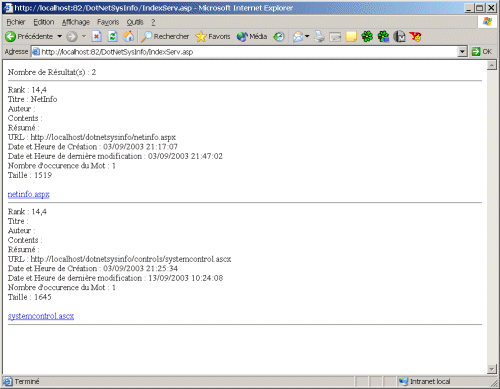The height and width of the screenshot is (389, 500).
Task: Minimize the Internet Explorer window
Action: pos(469,8)
